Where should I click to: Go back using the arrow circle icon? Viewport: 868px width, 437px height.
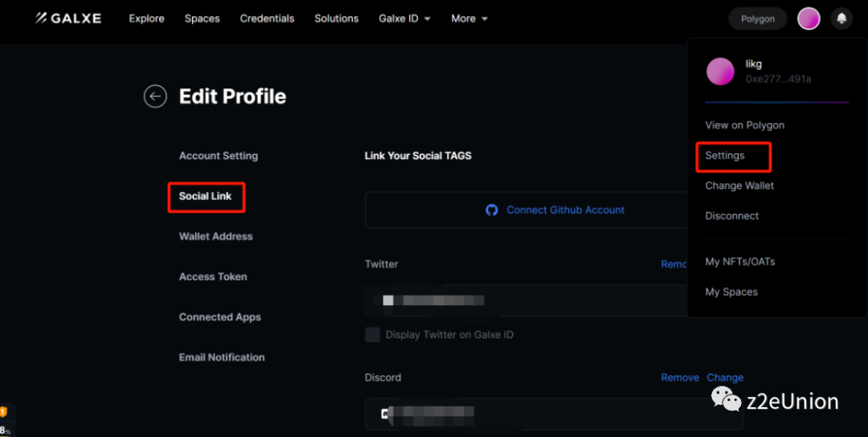155,96
